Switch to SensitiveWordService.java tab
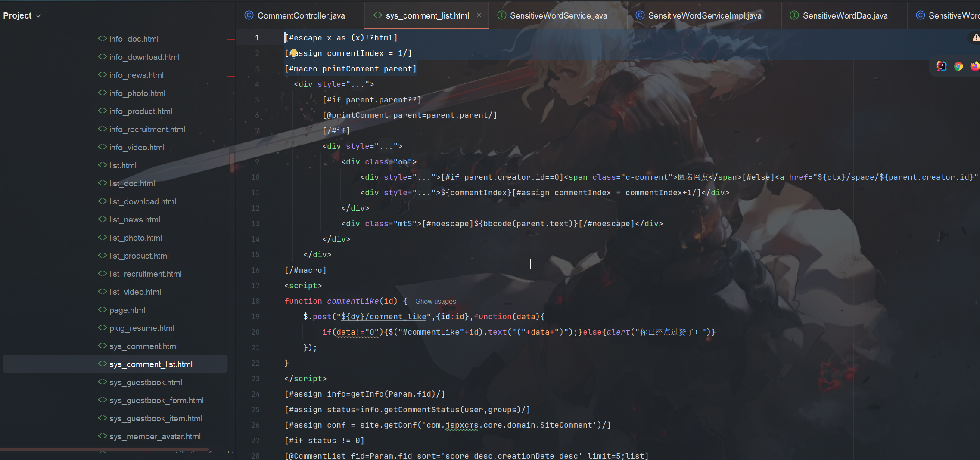980x460 pixels. click(x=558, y=15)
